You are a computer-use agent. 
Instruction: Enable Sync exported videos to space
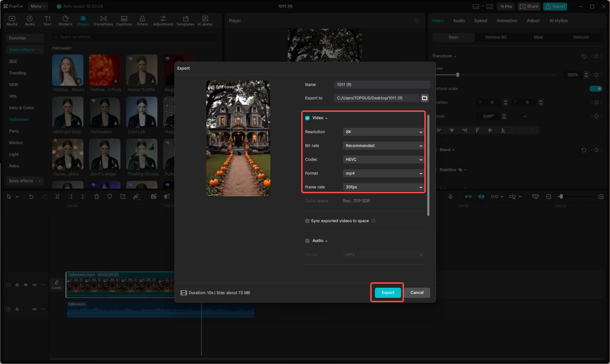[307, 221]
